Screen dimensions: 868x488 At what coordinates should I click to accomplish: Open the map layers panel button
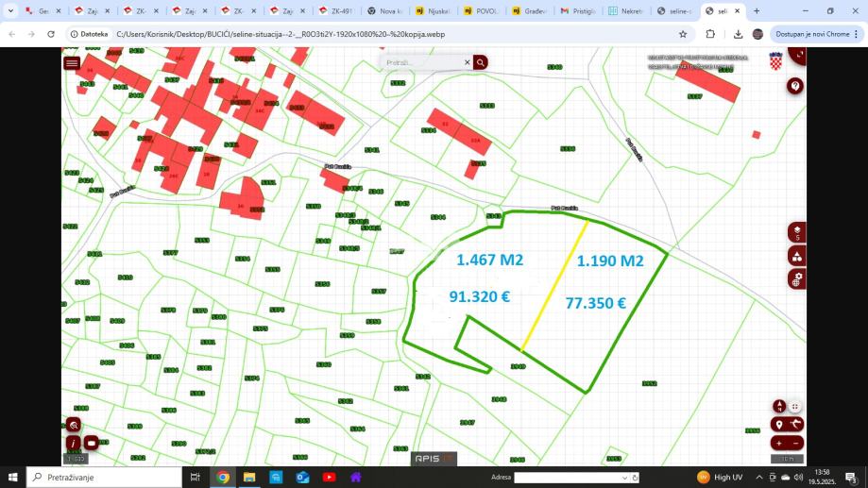(797, 232)
